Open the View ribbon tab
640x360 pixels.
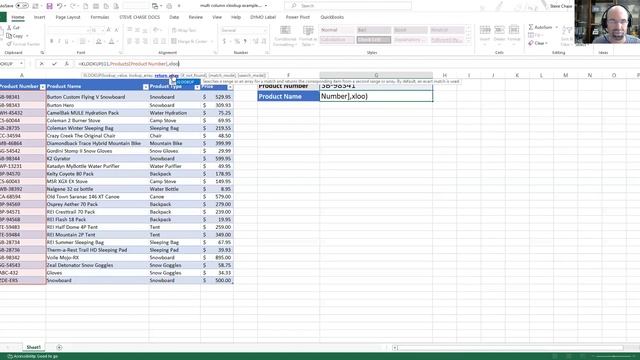pos(217,17)
